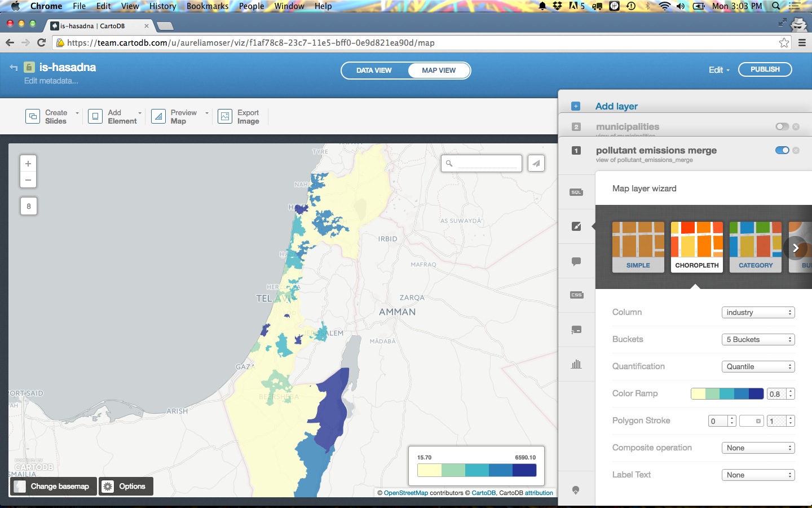Remove the pollutant emissions merge layer
812x508 pixels.
tap(796, 150)
